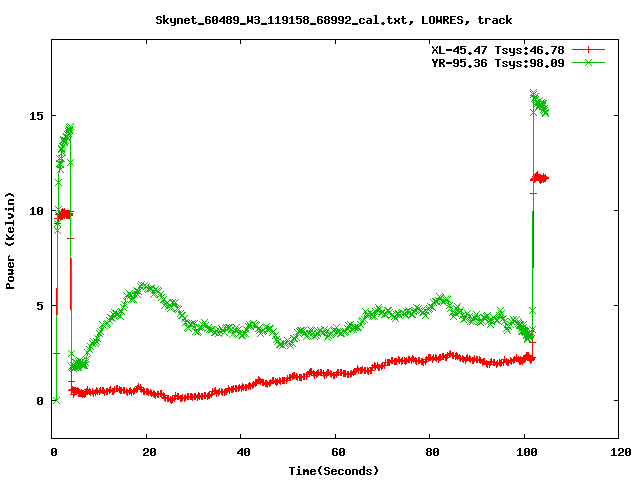Click the green YR legend line sample
640x480 pixels.
tap(588, 62)
